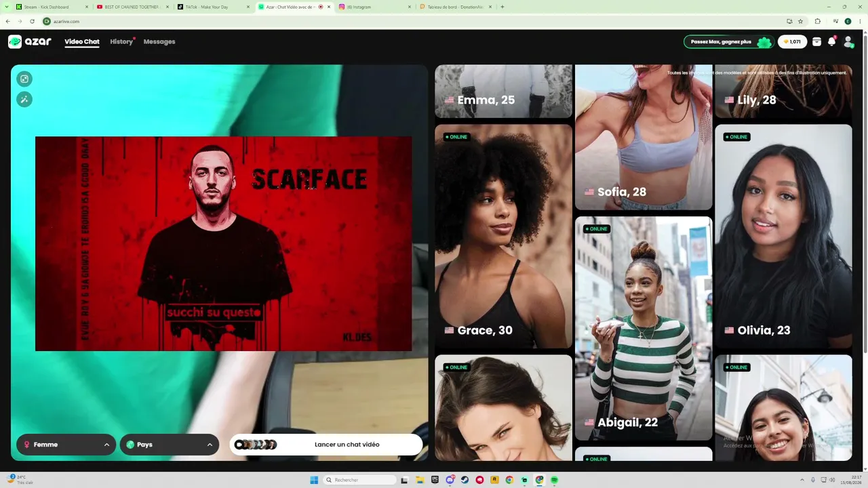Open File Explorer from the taskbar
The width and height of the screenshot is (868, 488).
(x=420, y=480)
